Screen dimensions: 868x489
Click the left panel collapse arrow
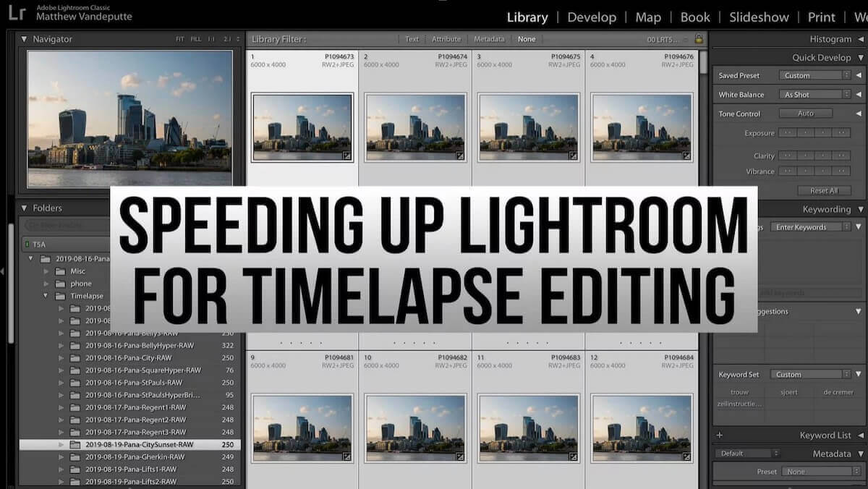3,271
